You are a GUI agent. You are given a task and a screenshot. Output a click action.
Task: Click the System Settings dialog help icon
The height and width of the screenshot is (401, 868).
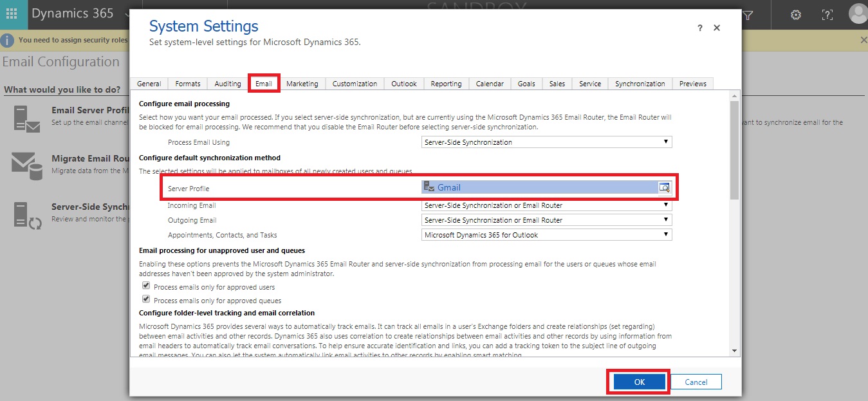700,28
